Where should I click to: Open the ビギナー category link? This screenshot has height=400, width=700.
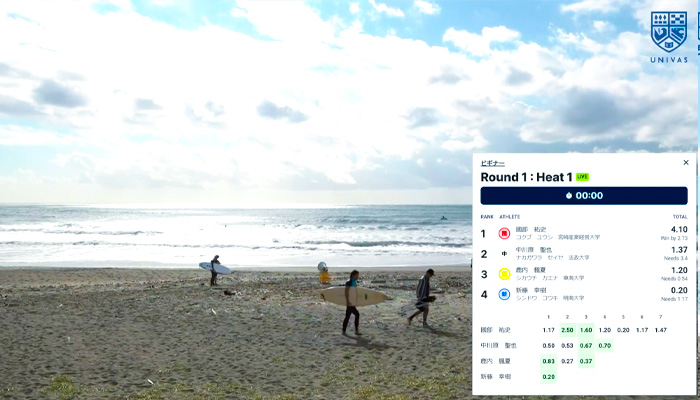pyautogui.click(x=492, y=163)
